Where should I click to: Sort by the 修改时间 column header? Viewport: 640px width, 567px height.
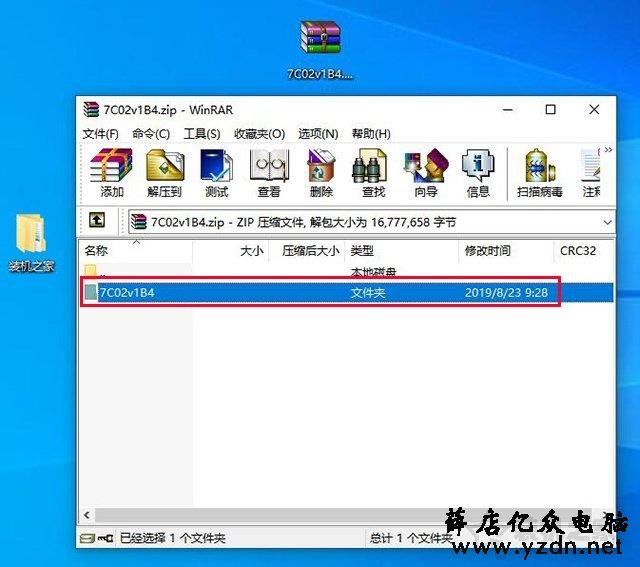click(507, 251)
